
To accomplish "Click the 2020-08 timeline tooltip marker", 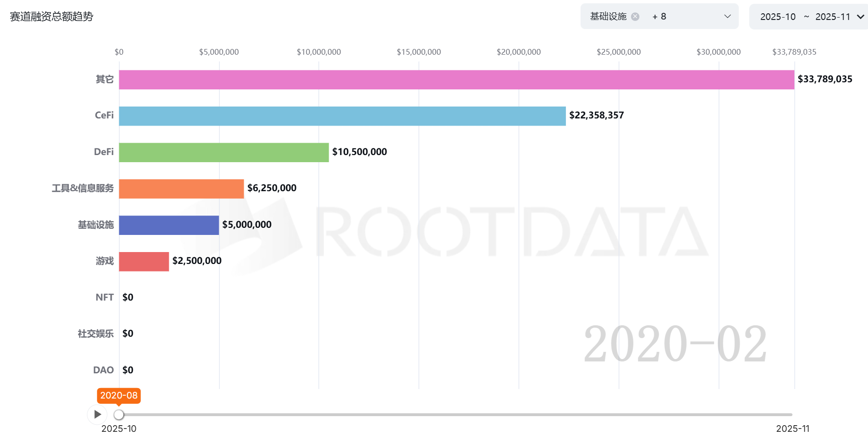I will tap(119, 396).
